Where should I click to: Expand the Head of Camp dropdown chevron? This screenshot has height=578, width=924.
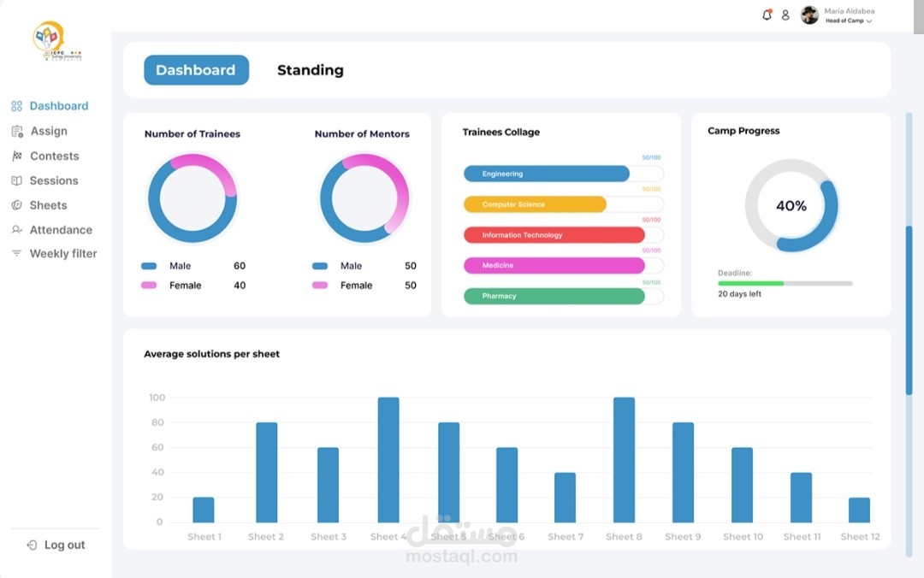tap(869, 21)
